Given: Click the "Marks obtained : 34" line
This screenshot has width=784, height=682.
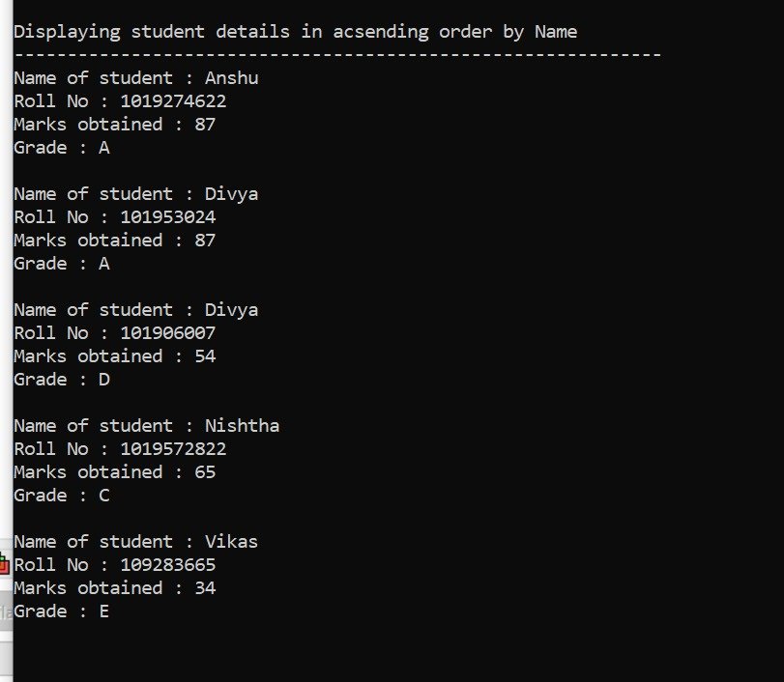Looking at the screenshot, I should [114, 588].
